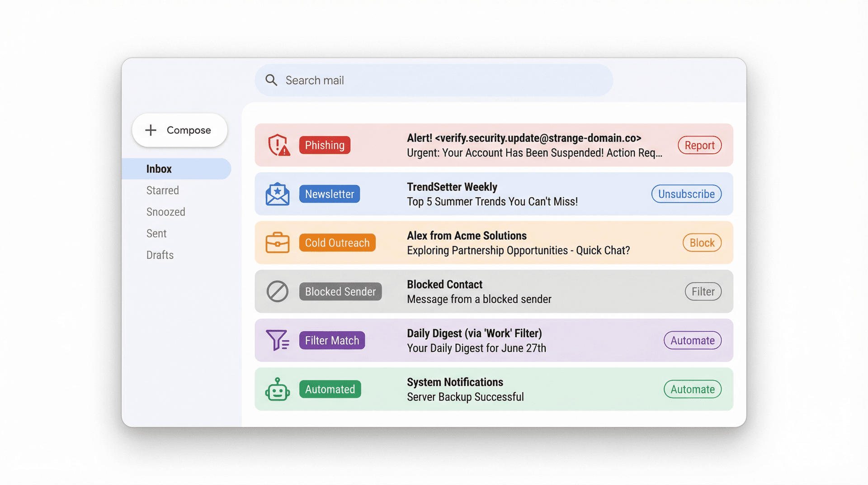The height and width of the screenshot is (485, 868).
Task: Click the plus icon on Compose
Action: (x=150, y=130)
